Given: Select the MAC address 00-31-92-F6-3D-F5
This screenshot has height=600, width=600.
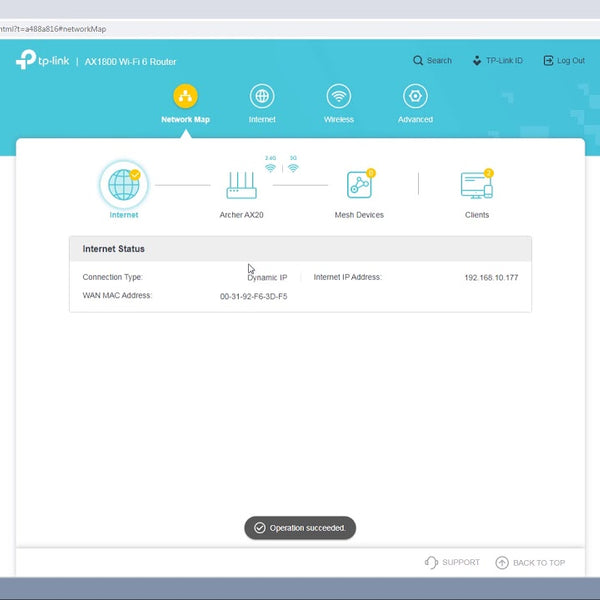Looking at the screenshot, I should pos(253,296).
